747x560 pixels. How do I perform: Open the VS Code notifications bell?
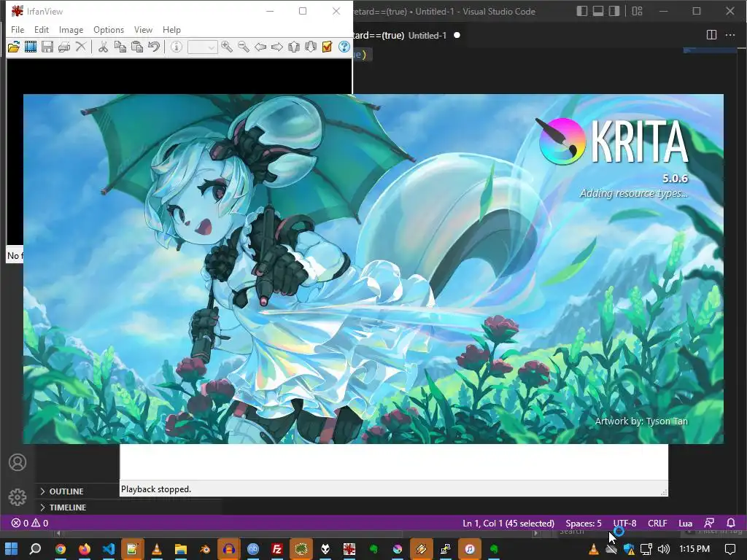coord(730,523)
